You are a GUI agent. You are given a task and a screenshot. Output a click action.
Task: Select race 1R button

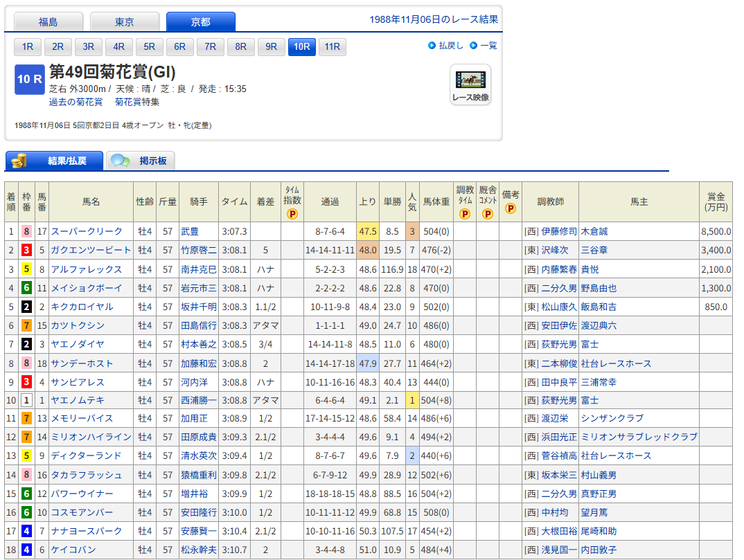click(x=28, y=47)
